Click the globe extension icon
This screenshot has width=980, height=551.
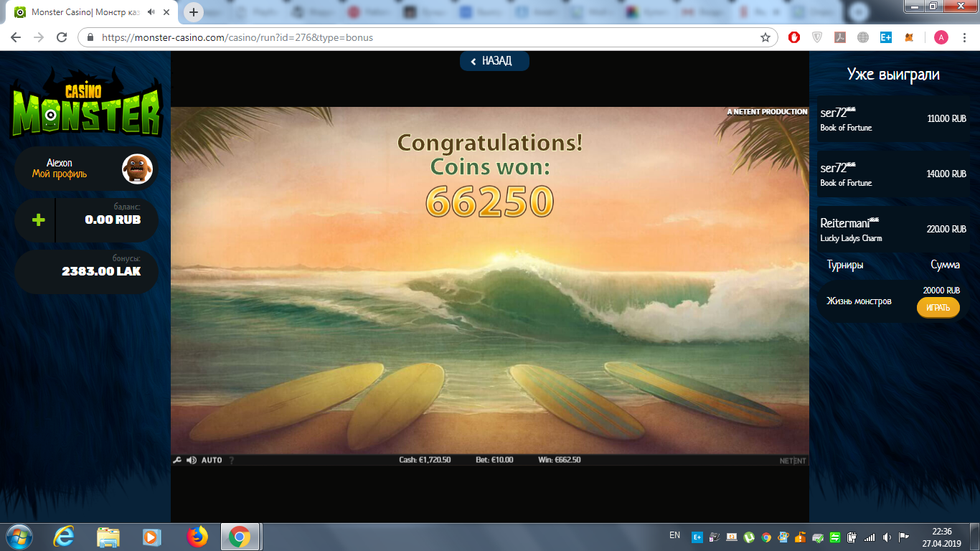(863, 37)
